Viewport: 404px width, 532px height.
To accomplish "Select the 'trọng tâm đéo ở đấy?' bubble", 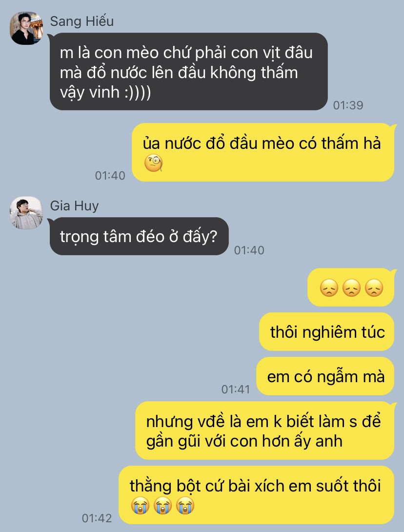I will tap(139, 236).
